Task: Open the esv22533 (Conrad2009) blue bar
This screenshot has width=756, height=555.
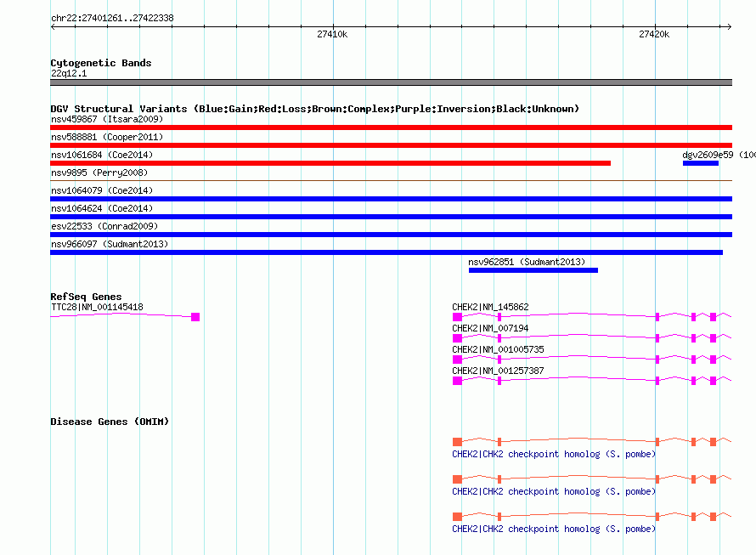Action: 391,235
